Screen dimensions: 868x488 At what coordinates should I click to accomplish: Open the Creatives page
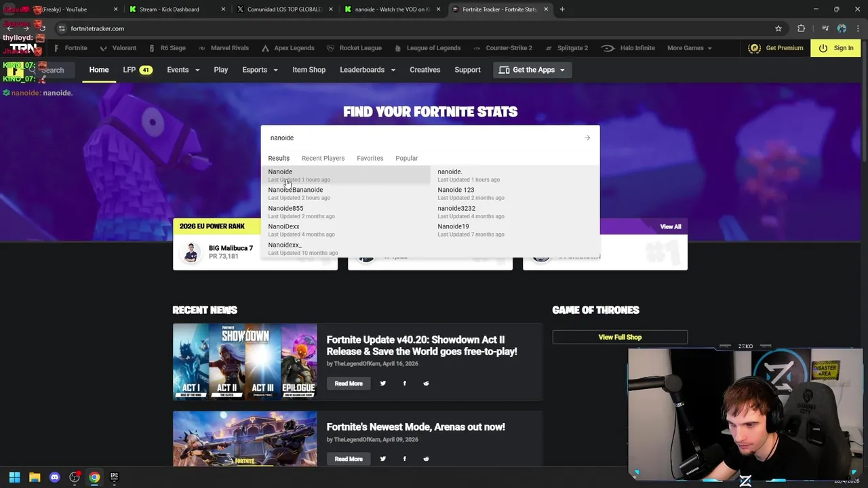click(425, 70)
